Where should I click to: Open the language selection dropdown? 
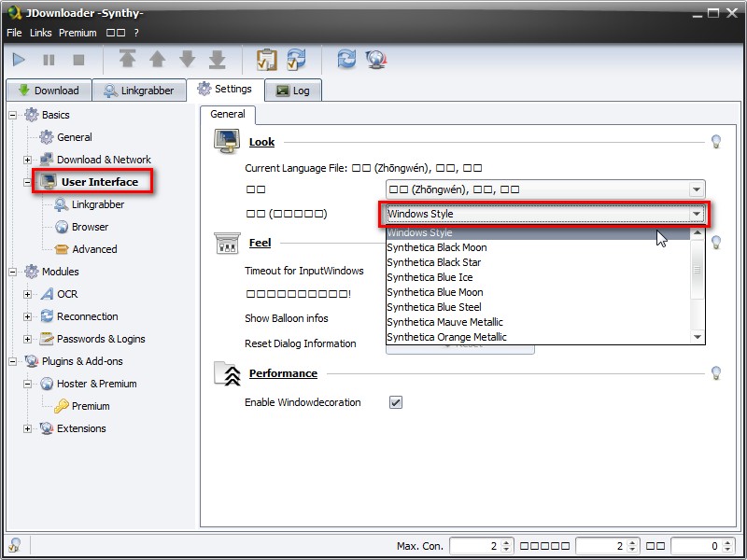click(x=546, y=189)
